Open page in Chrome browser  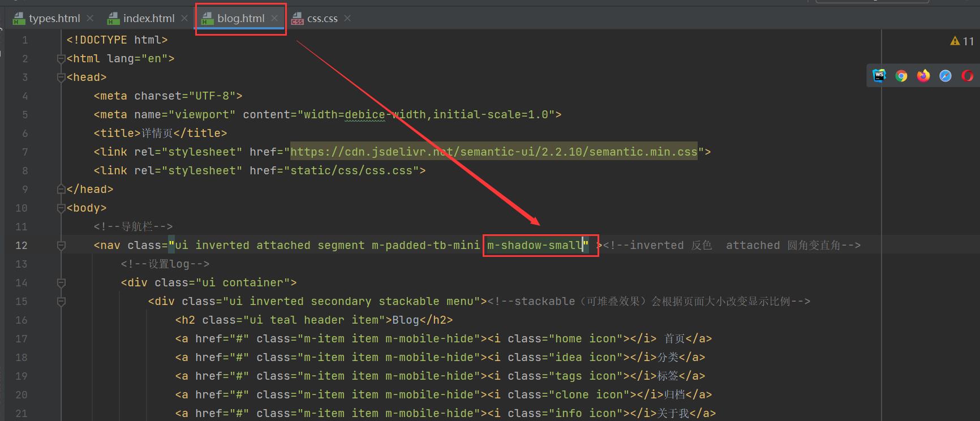(x=901, y=76)
